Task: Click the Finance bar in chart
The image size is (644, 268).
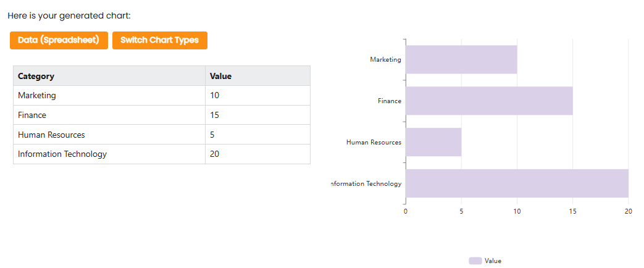Action: [x=488, y=101]
